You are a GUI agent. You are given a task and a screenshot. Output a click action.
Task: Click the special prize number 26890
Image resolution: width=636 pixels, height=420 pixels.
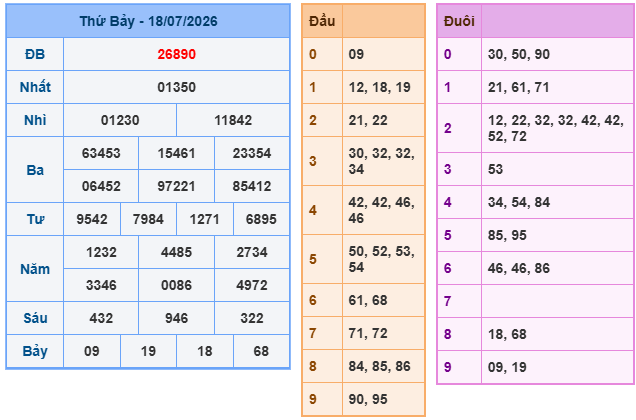176,54
